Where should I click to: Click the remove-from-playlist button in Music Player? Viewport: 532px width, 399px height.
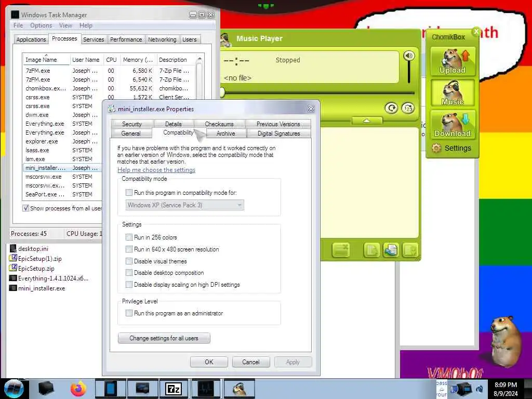[x=341, y=250]
